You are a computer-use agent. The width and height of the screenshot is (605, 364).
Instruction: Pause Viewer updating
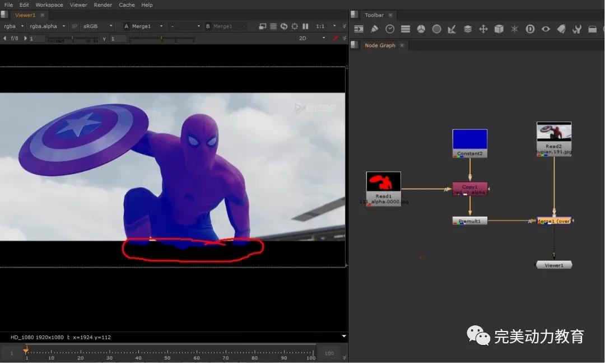[306, 26]
